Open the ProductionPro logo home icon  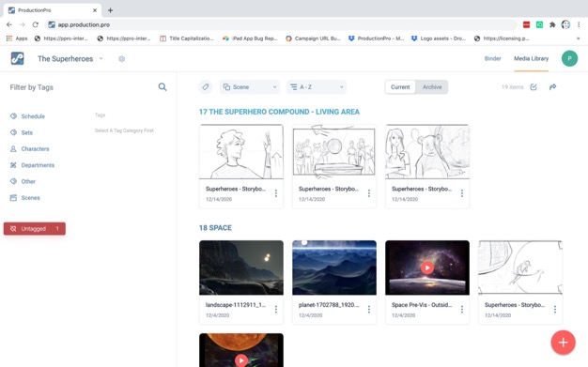(x=17, y=58)
